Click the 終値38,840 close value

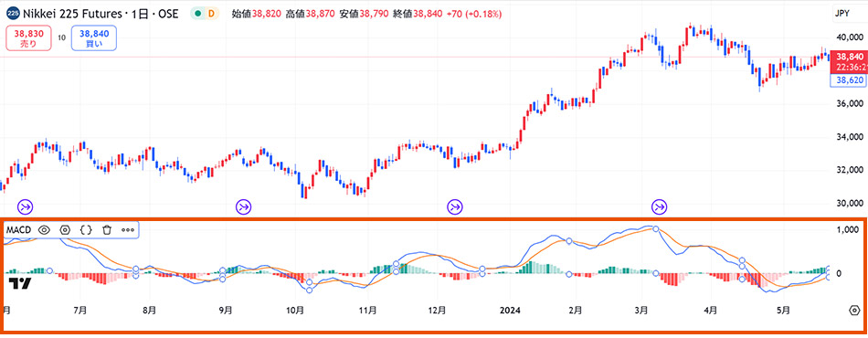[418, 13]
